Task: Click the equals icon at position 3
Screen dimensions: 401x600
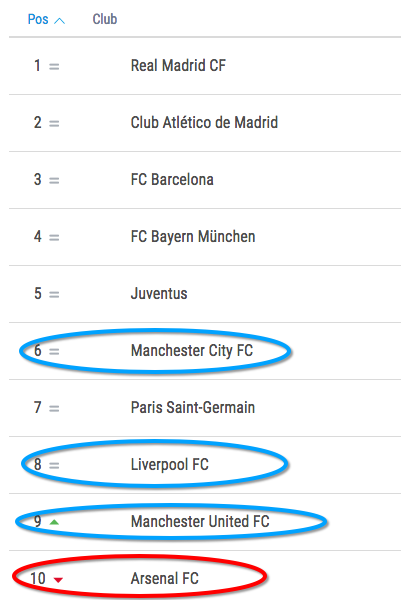Action: tap(54, 181)
